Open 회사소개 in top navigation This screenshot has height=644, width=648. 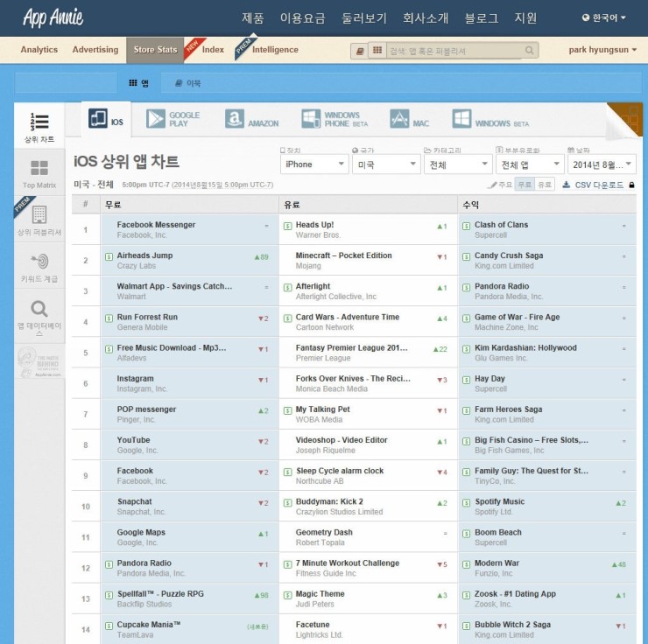426,17
